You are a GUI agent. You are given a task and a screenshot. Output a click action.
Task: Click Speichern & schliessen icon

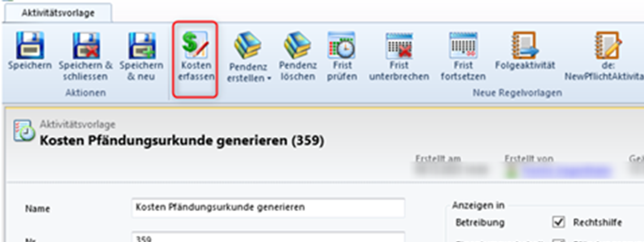[86, 45]
